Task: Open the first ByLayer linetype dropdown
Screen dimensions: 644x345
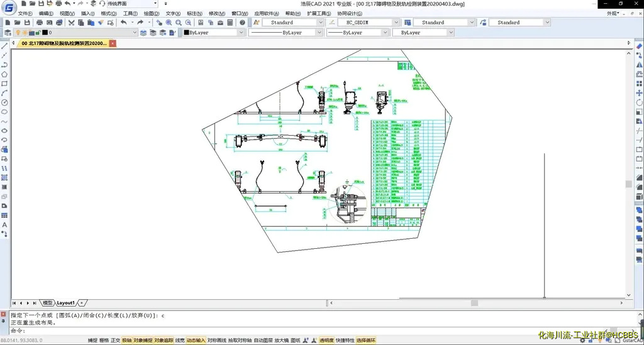Action: pos(286,33)
